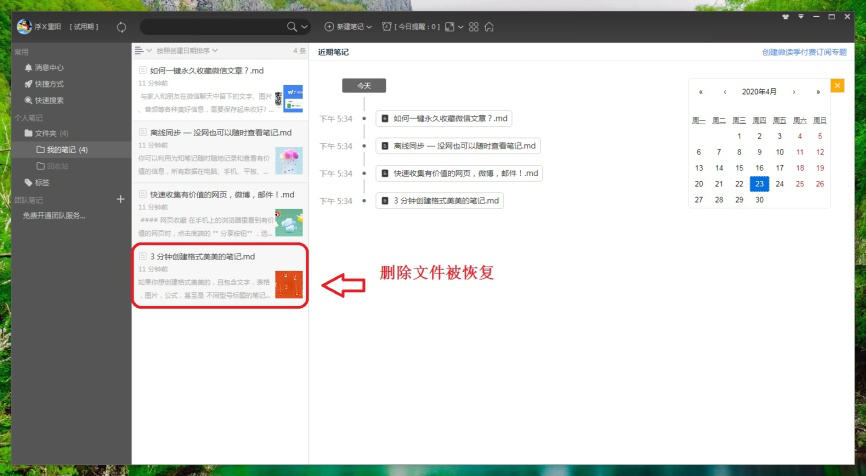Click the plus icon beside 团队笔记
Image resolution: width=866 pixels, height=476 pixels.
pyautogui.click(x=120, y=199)
